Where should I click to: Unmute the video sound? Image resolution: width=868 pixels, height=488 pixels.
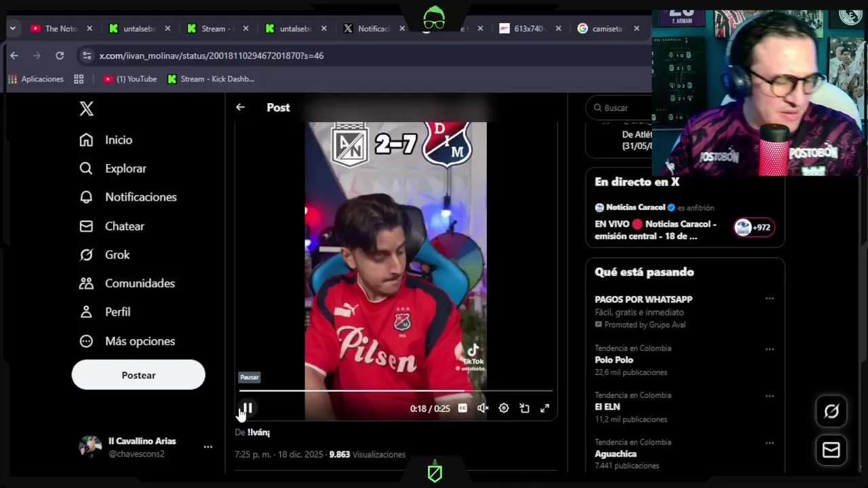click(483, 408)
